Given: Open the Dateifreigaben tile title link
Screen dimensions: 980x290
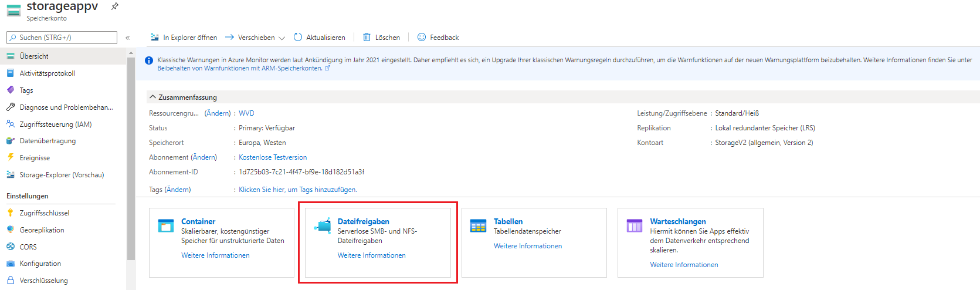Looking at the screenshot, I should (x=364, y=221).
